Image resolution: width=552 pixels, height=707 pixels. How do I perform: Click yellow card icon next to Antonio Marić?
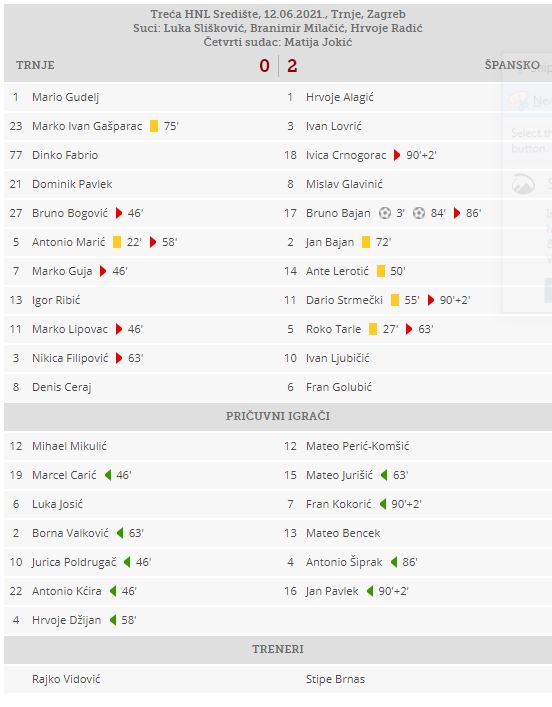click(117, 242)
